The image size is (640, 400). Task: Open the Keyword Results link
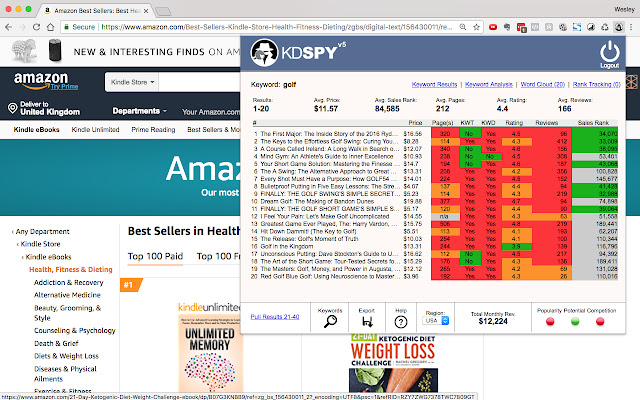[x=434, y=84]
